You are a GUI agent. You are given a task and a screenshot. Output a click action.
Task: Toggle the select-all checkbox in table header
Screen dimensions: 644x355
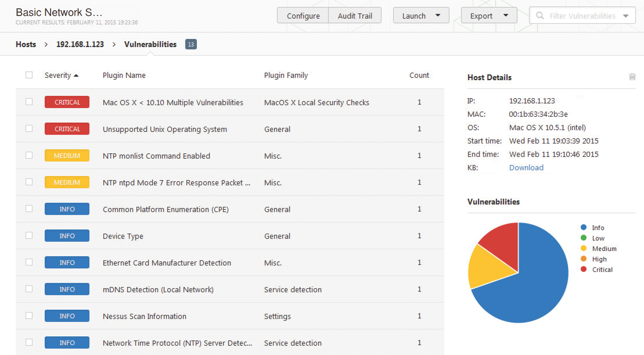(29, 75)
